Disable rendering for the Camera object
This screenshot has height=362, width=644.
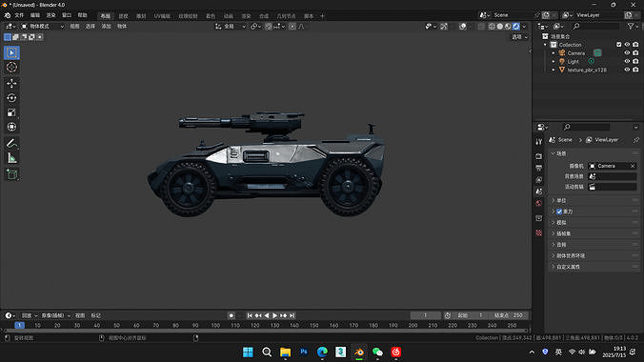pos(635,53)
